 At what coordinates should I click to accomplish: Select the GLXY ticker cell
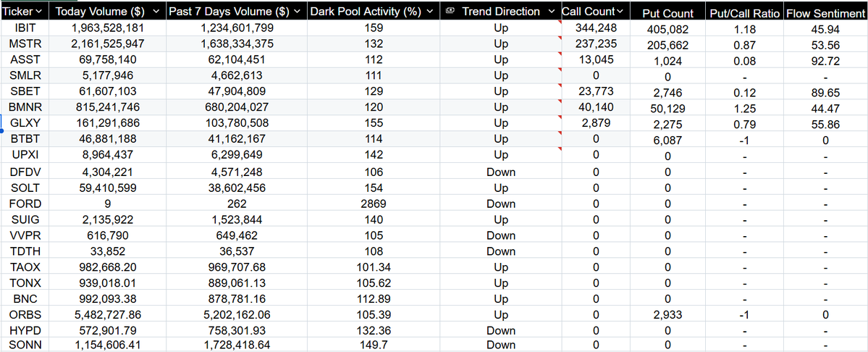coord(25,123)
